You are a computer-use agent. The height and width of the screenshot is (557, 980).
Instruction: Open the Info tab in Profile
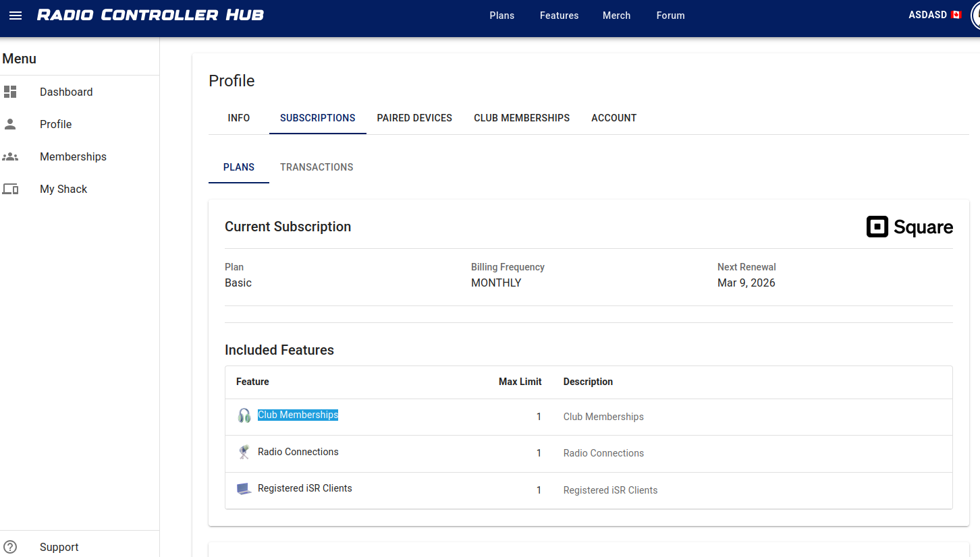click(239, 118)
